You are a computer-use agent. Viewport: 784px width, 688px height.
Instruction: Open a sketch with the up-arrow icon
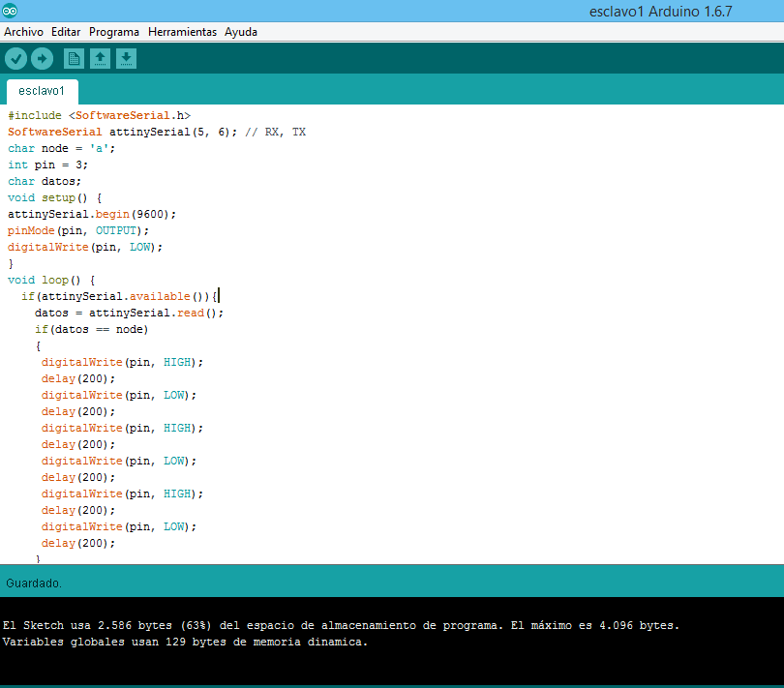coord(100,58)
